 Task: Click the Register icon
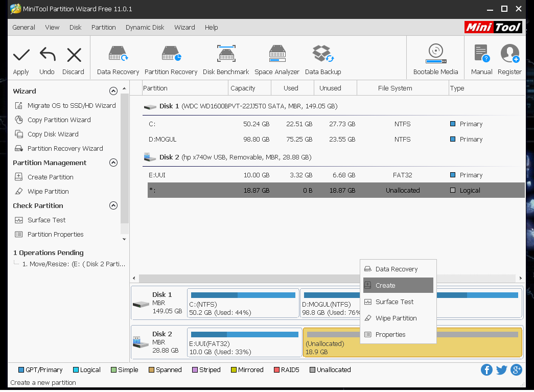pos(509,59)
